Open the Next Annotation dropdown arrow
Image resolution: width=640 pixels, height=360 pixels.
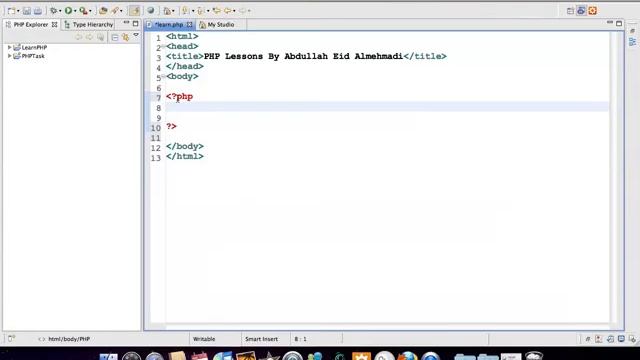(193, 11)
